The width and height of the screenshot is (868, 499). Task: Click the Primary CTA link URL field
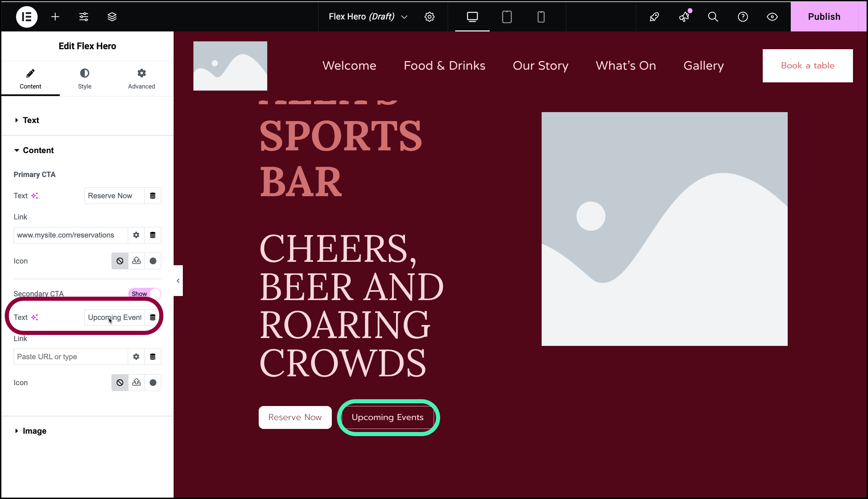[71, 235]
